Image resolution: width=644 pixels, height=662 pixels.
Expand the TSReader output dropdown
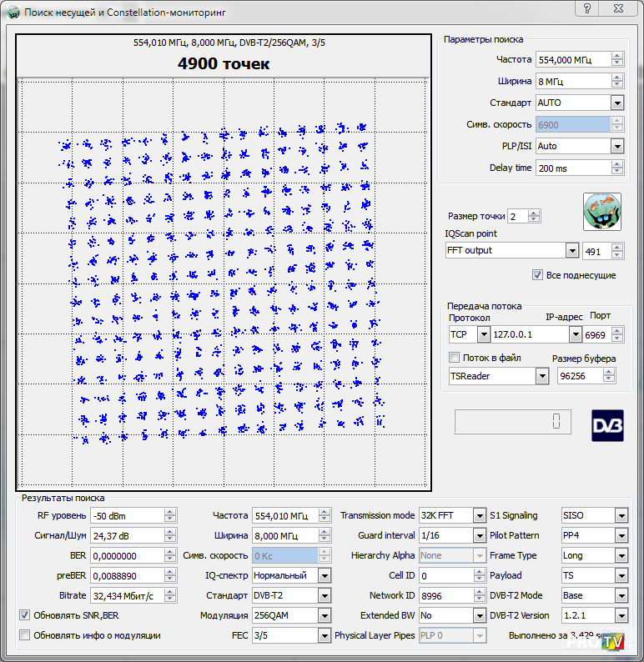point(542,376)
